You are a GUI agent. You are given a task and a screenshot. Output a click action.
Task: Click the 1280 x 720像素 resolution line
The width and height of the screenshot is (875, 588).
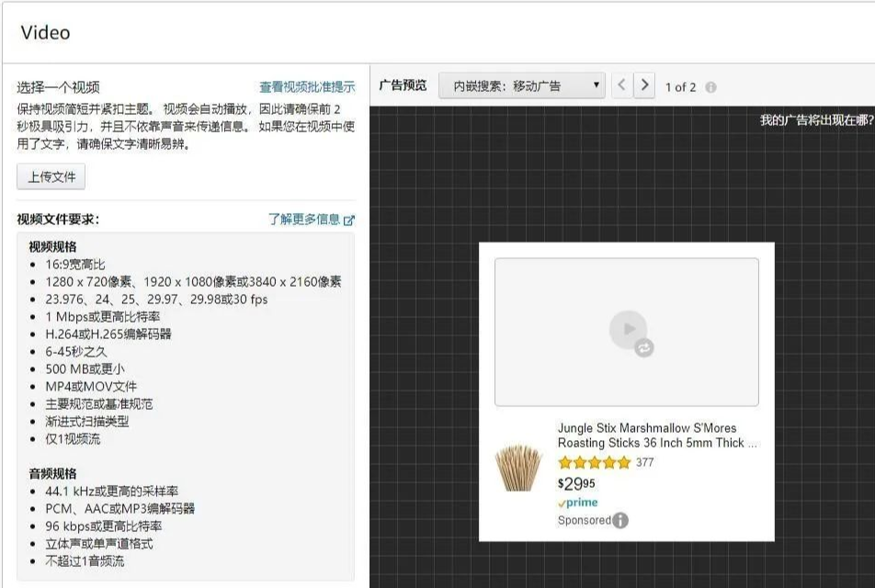(193, 282)
